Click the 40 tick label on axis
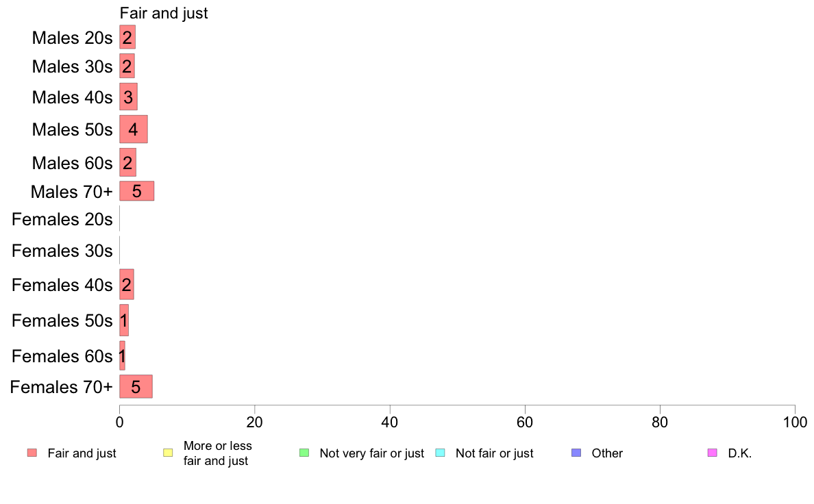The image size is (814, 504). pos(390,422)
